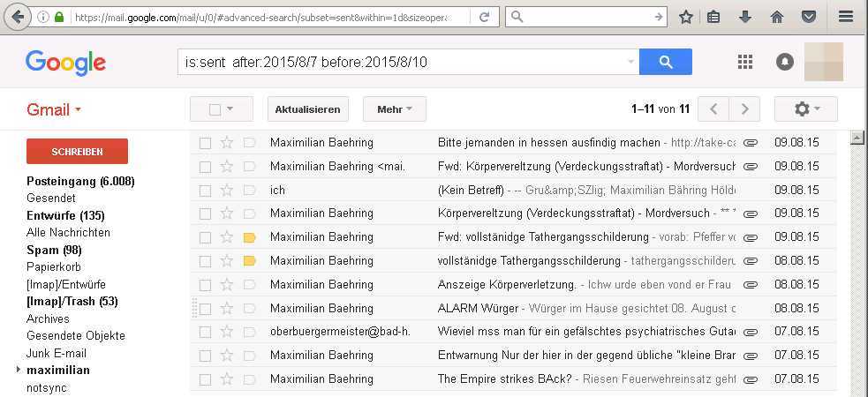868x397 pixels.
Task: Tick checkbox for the email from 'ich'
Action: point(205,191)
